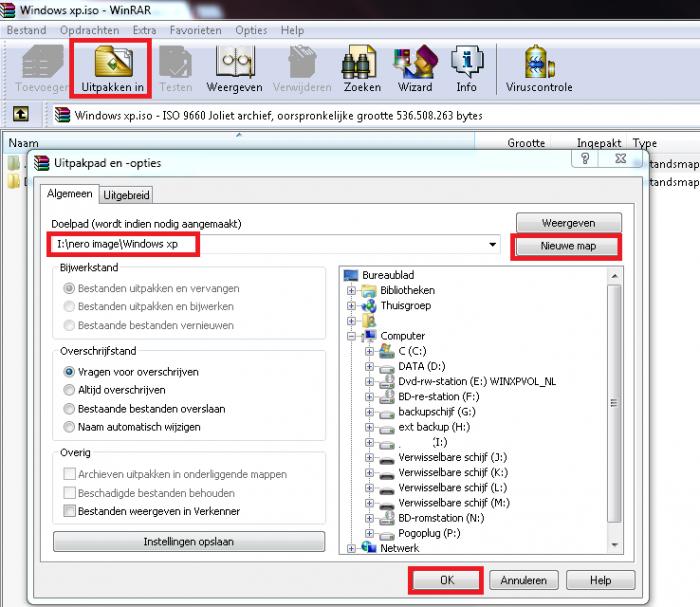Select Netwerk in folder tree
This screenshot has width=700, height=607.
click(399, 548)
